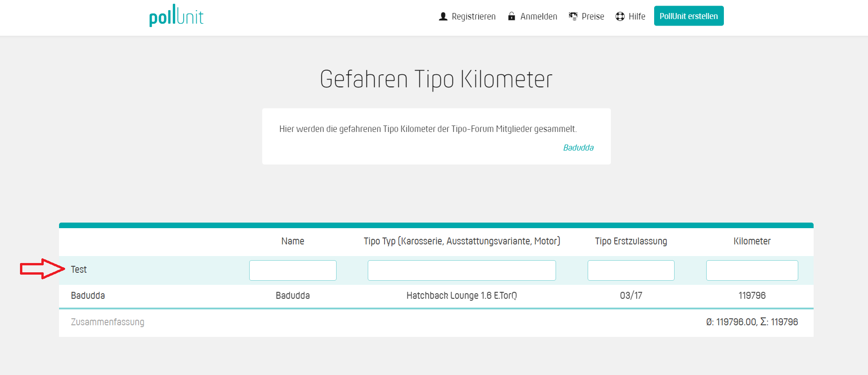Select the Badudda row's 119796 kilometer value
This screenshot has width=868, height=375.
point(752,296)
